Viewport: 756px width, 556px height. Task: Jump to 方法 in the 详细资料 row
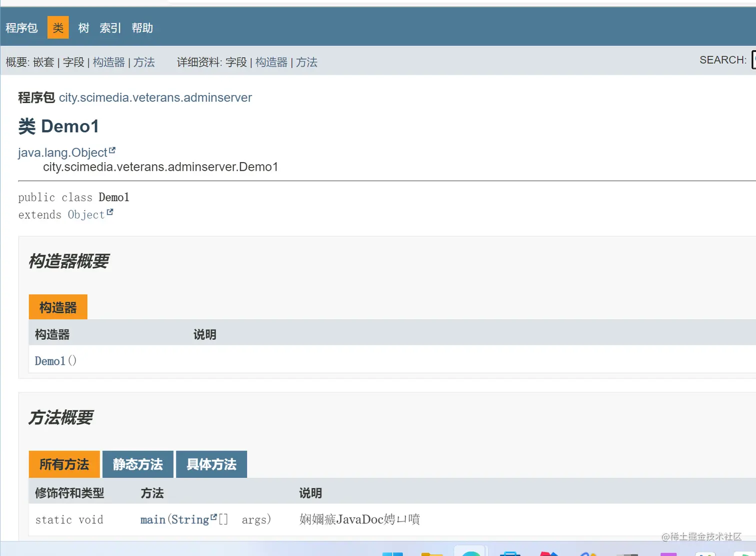[306, 62]
